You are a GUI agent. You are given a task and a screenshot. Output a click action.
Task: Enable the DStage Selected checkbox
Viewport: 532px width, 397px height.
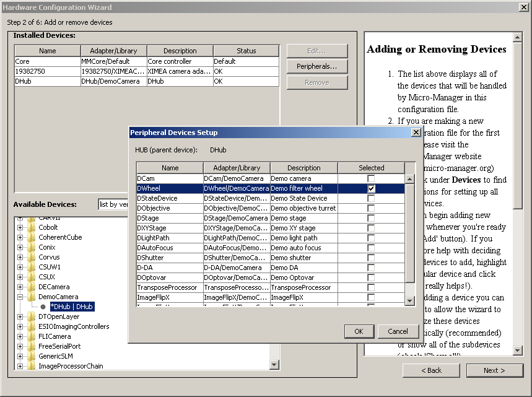pos(371,218)
